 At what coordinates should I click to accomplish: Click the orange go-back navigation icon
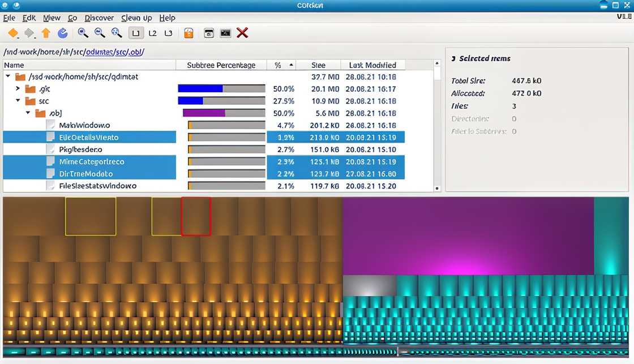click(12, 33)
